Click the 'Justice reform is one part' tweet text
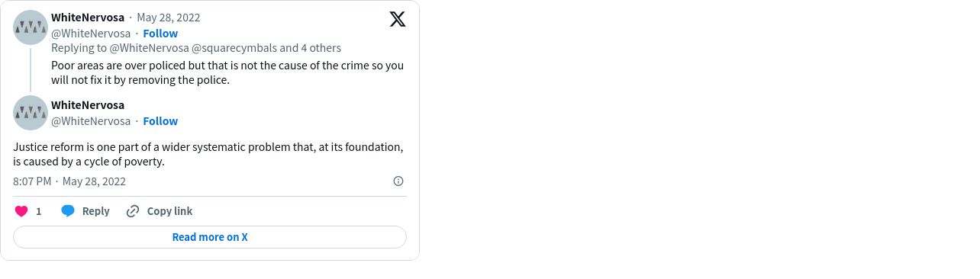The height and width of the screenshot is (279, 980). (208, 154)
